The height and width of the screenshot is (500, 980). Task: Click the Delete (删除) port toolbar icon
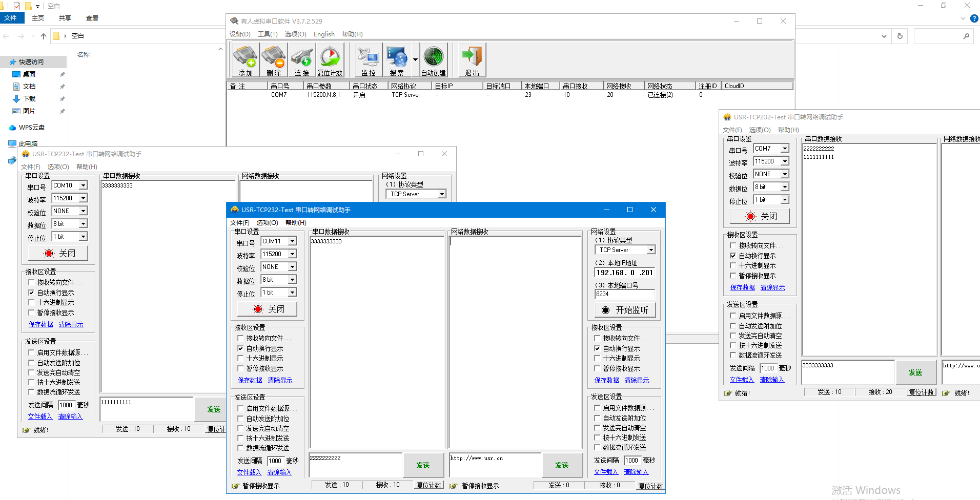pyautogui.click(x=273, y=60)
